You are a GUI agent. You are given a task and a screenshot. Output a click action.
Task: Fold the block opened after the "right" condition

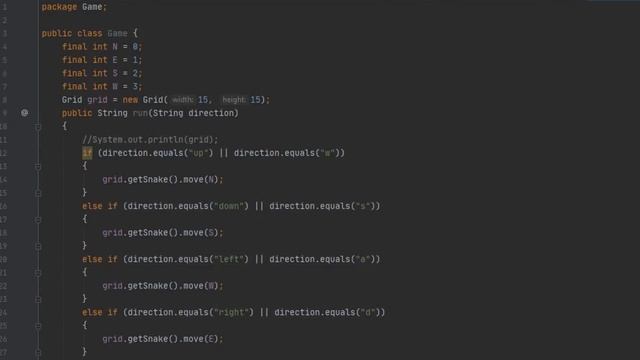click(x=38, y=326)
